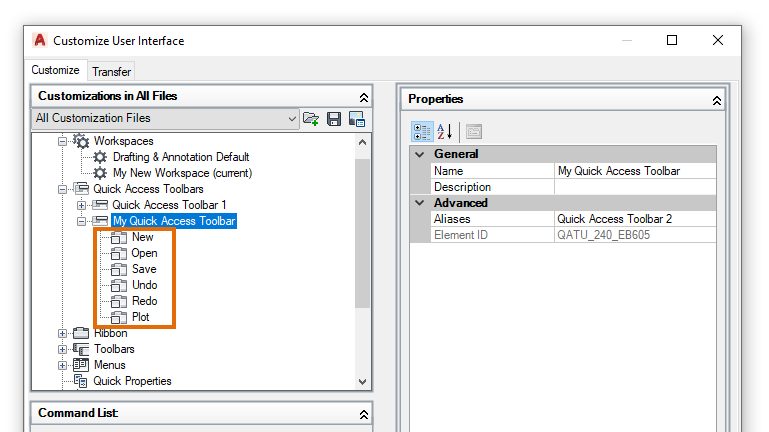Click the icon beside Plot command
The image size is (769, 432).
[x=119, y=317]
